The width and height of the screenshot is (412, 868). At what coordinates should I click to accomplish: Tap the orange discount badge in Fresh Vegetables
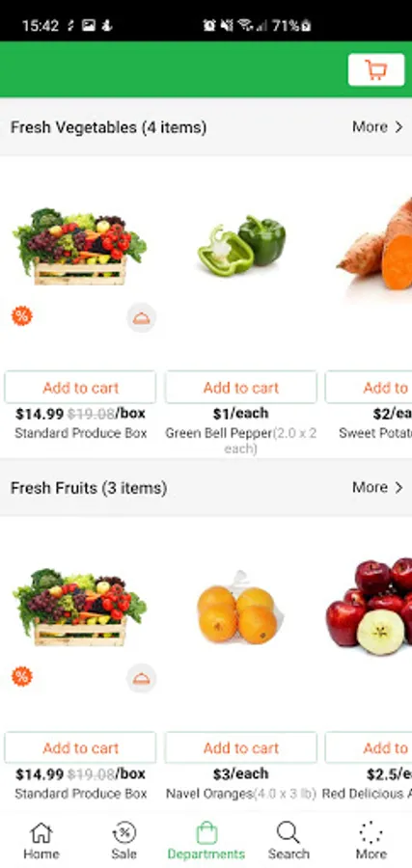click(22, 316)
